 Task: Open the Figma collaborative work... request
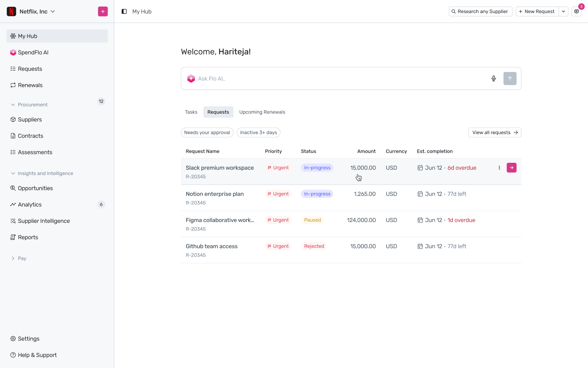click(x=220, y=220)
